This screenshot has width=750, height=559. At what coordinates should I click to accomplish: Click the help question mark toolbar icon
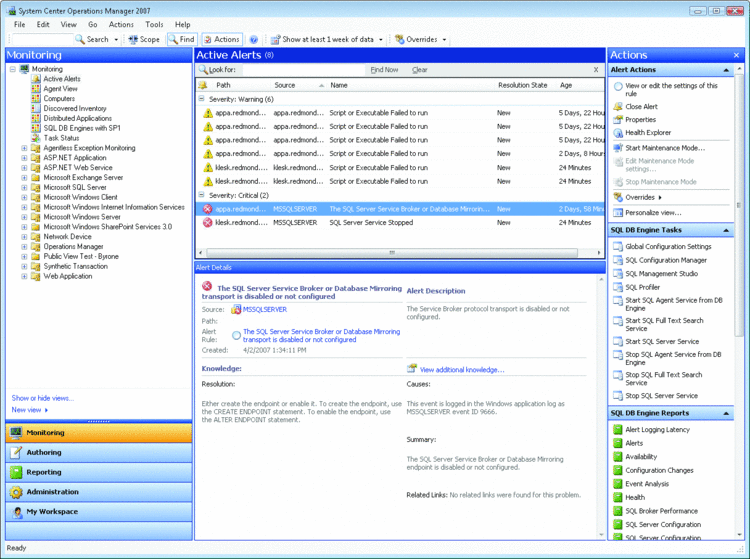[x=254, y=40]
